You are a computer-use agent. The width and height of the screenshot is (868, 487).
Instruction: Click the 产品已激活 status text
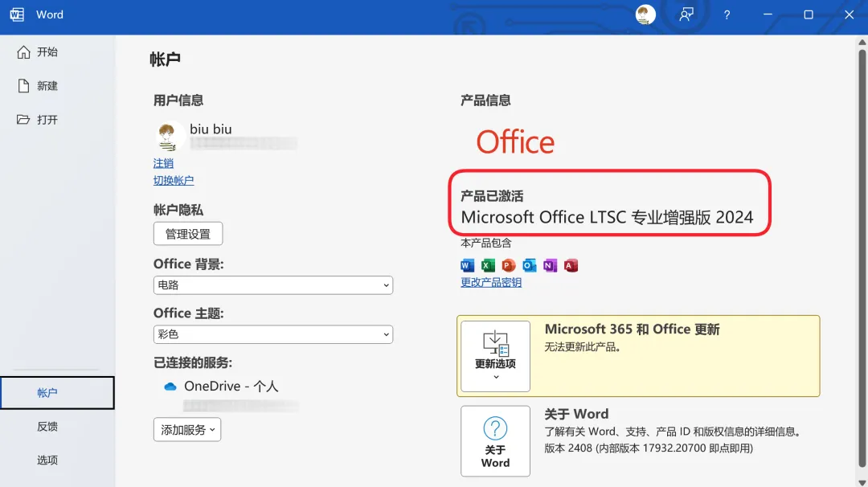(x=492, y=196)
